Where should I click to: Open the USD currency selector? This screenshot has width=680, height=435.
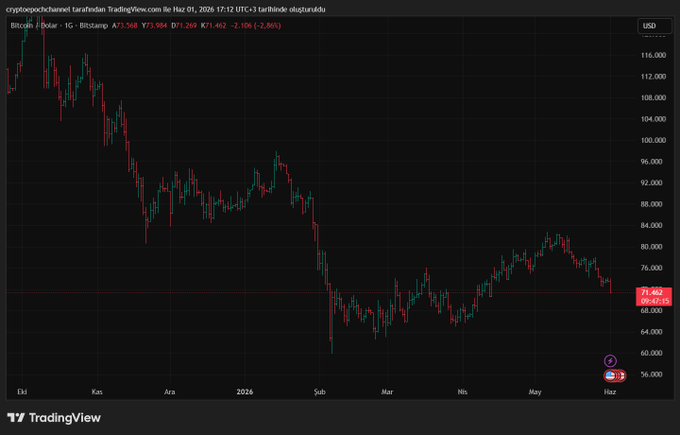[654, 26]
